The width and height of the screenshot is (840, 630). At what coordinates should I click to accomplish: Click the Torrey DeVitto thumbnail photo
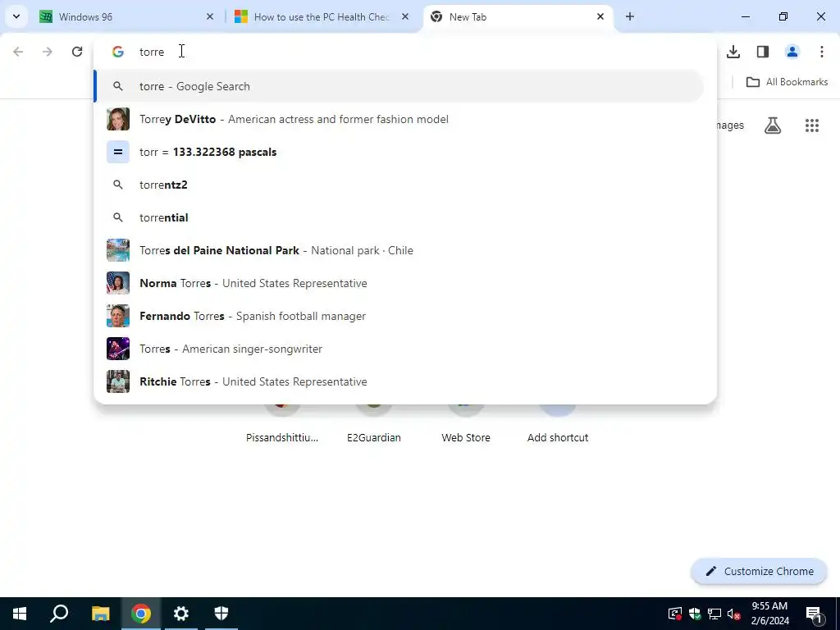pyautogui.click(x=118, y=119)
